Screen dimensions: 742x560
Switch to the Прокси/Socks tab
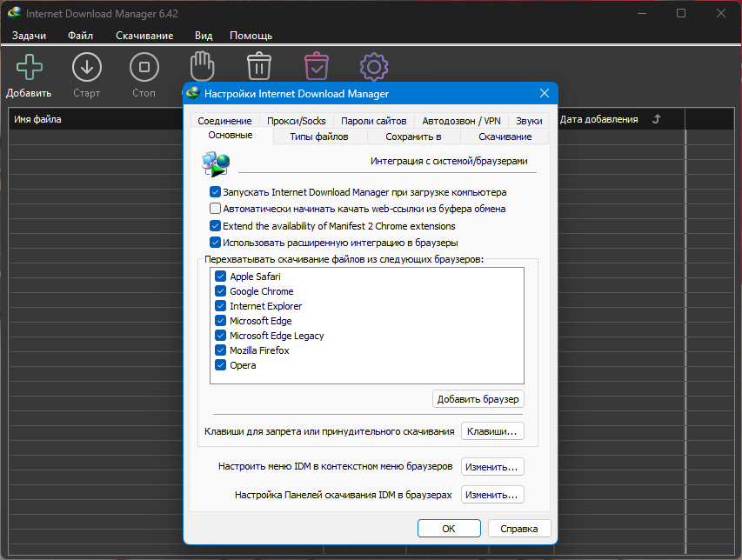[297, 121]
